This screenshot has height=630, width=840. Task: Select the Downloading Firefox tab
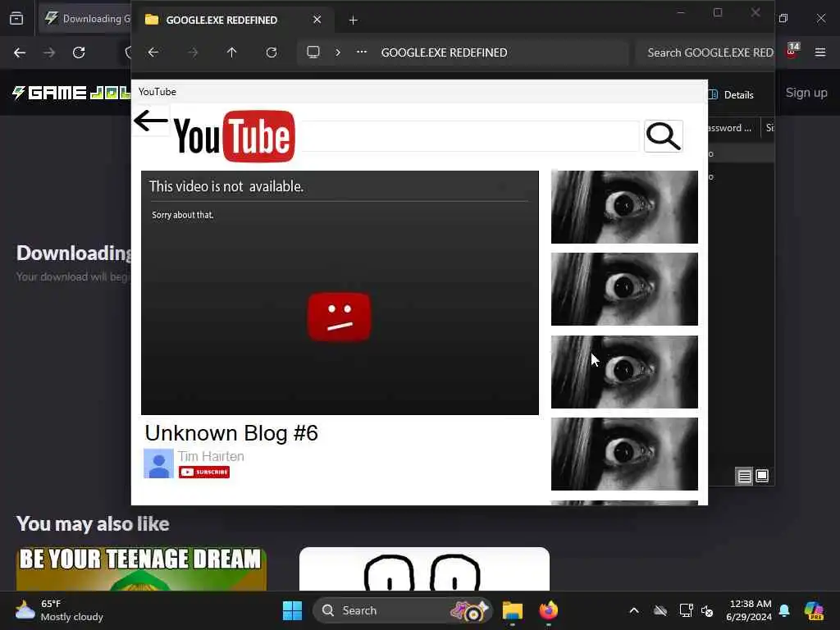(85, 19)
